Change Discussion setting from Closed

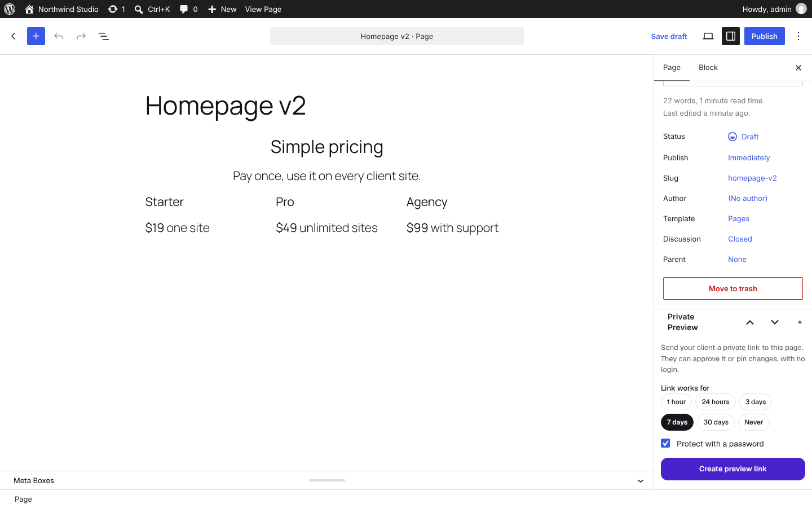point(740,239)
